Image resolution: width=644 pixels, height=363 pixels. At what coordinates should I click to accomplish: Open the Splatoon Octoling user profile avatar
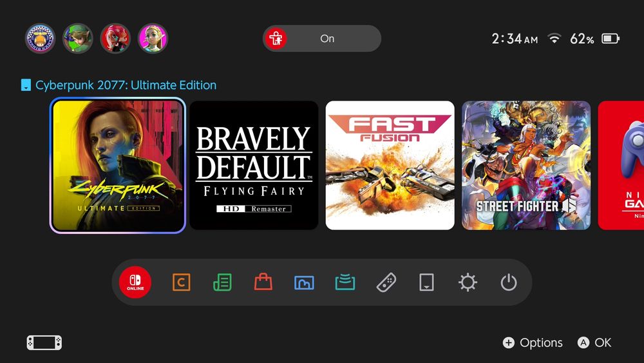pos(115,38)
